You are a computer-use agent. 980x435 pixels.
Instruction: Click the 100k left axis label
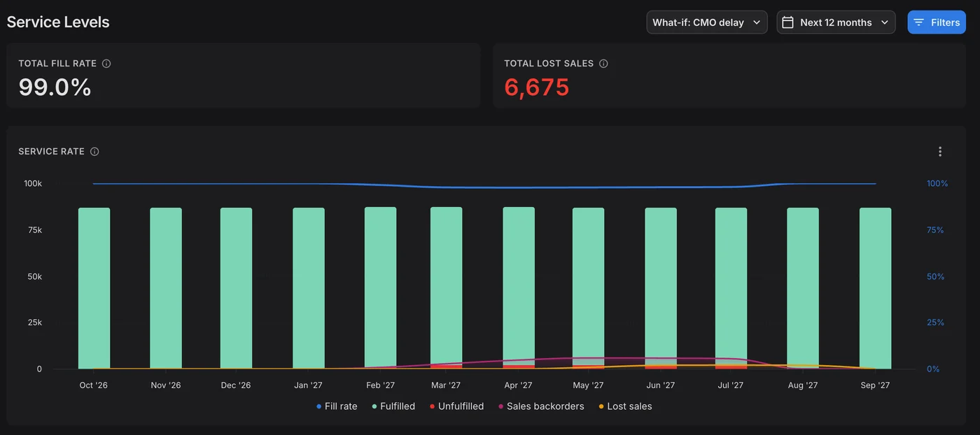pos(33,184)
